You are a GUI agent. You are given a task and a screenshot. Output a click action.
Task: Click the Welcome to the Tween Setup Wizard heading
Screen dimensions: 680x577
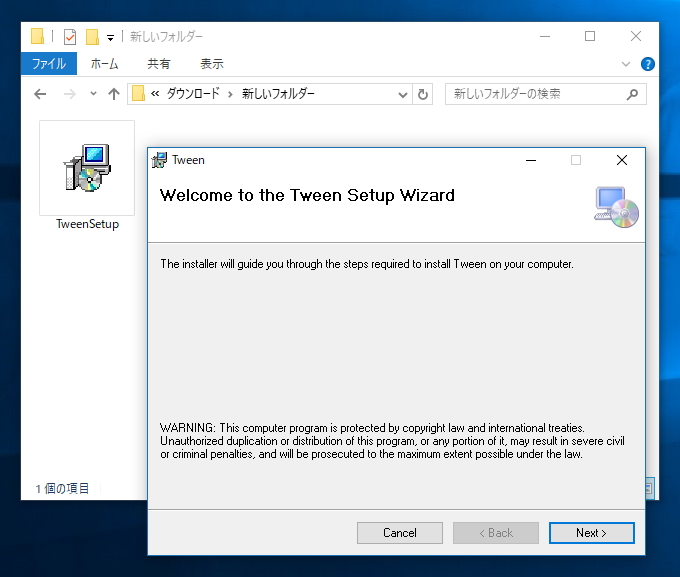(307, 195)
